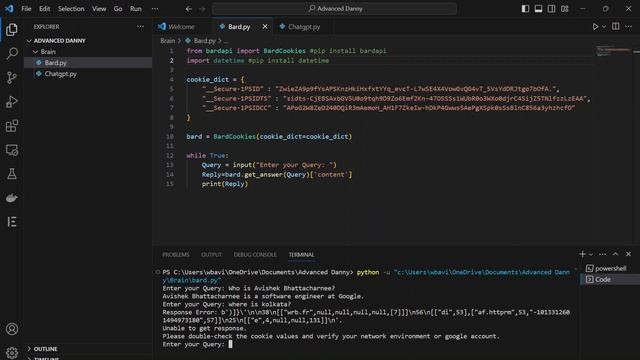Screen dimensions: 640x360
Task: Click the Advanced Danny search box
Action: click(334, 9)
